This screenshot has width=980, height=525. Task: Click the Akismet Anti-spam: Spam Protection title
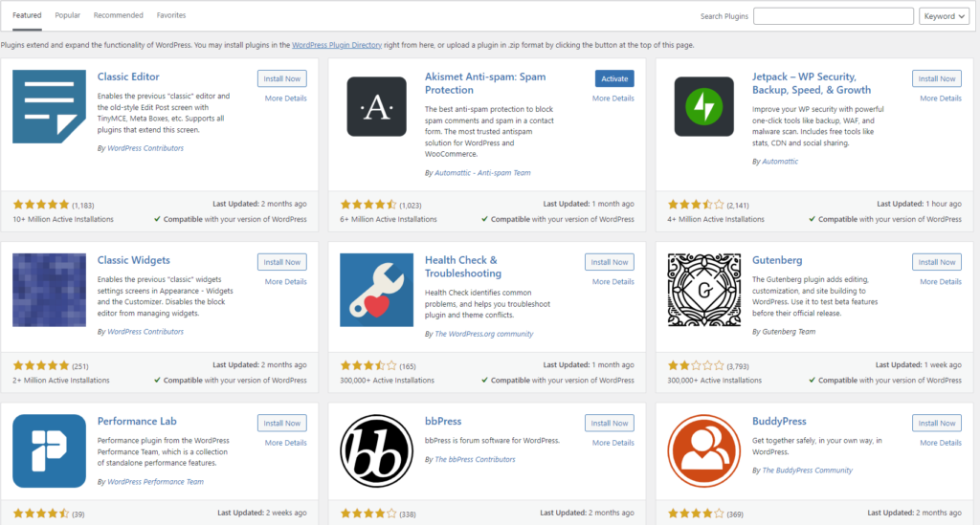click(x=485, y=83)
